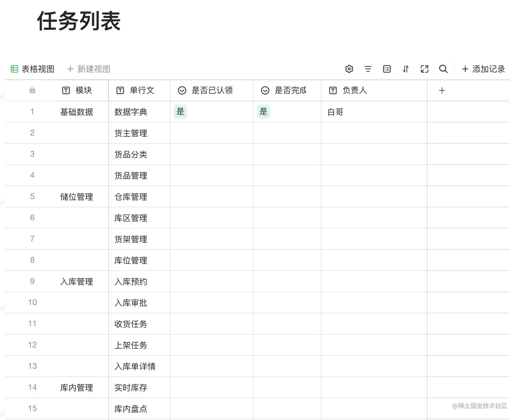Click the 基础数据 module cell
The height and width of the screenshot is (420, 518).
click(81, 112)
